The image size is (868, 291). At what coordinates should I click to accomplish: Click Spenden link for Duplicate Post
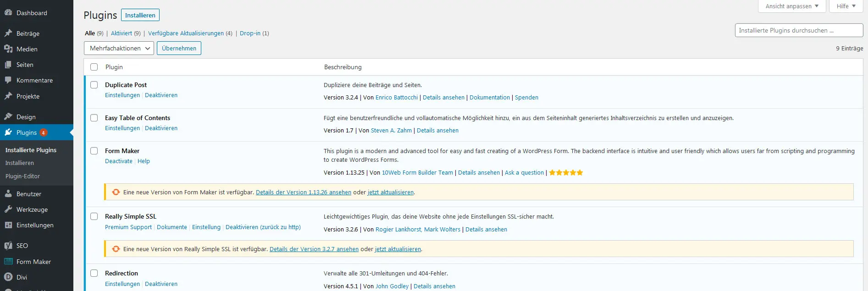[526, 98]
